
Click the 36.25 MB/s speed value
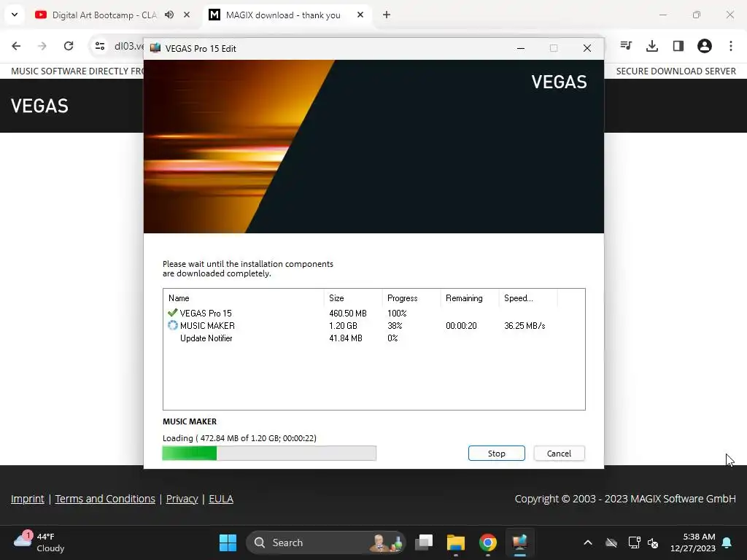(x=525, y=326)
